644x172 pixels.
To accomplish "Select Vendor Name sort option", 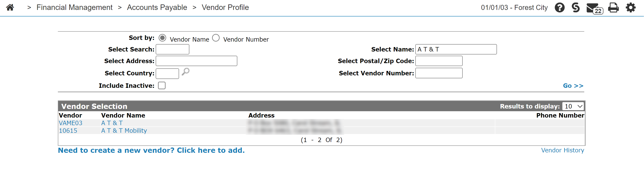I will [x=162, y=38].
